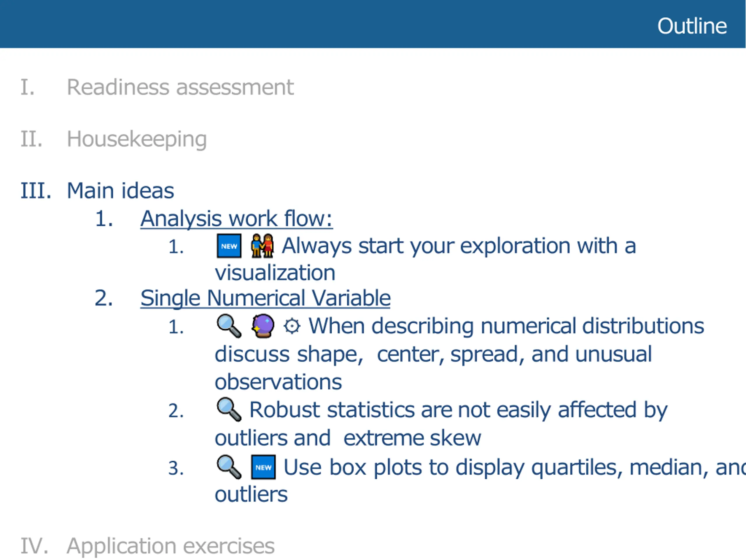The height and width of the screenshot is (560, 746).
Task: Click the NEW badge before Always start
Action: (229, 246)
